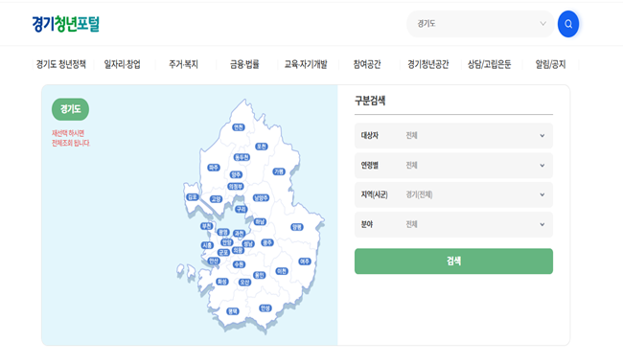
Task: Select 평택 on the map
Action: click(x=233, y=311)
